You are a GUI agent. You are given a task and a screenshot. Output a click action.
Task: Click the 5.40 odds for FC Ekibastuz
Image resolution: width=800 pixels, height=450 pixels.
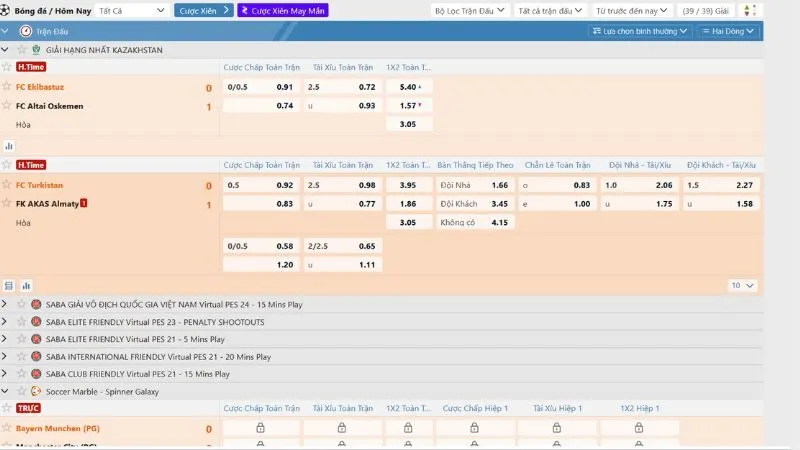pos(409,87)
